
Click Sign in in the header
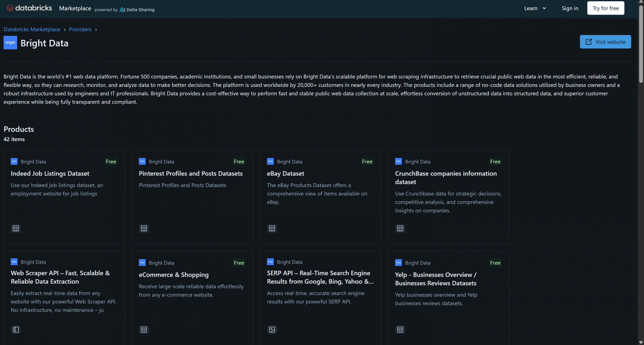570,8
